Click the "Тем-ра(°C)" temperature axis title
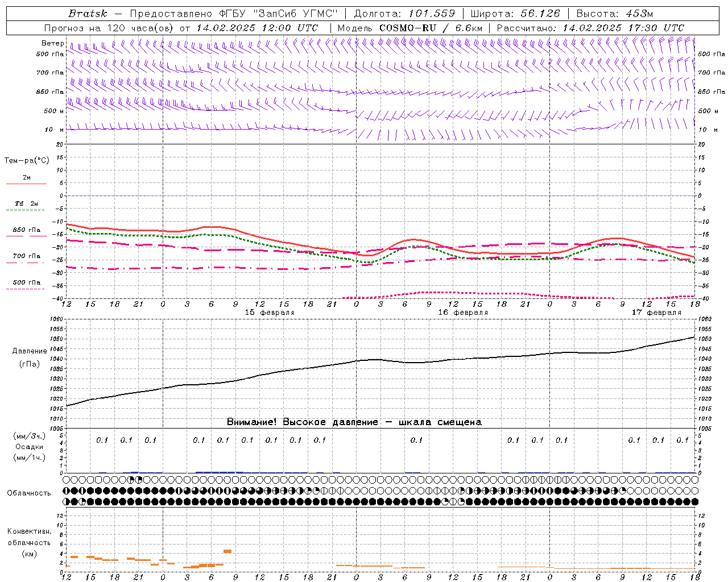This screenshot has height=582, width=728. coord(27,161)
